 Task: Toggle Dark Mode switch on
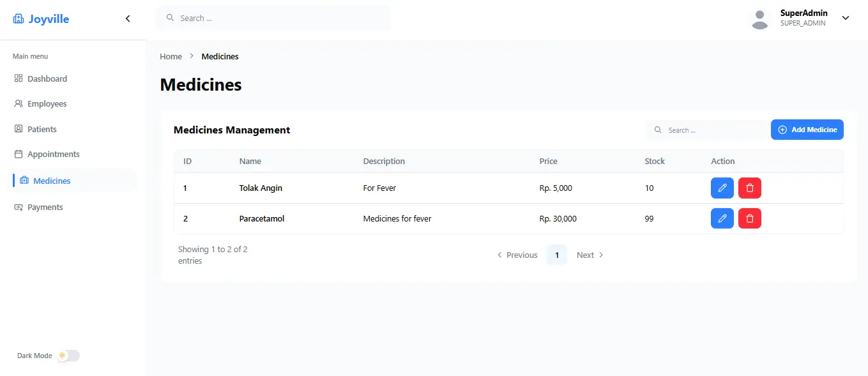point(68,356)
